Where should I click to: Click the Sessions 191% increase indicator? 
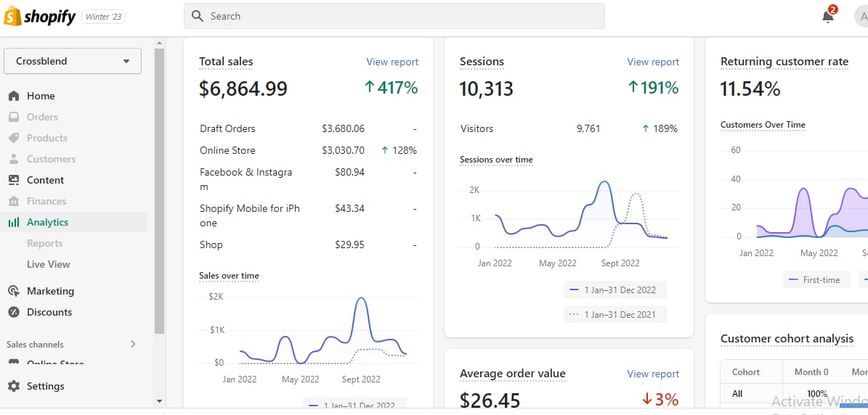[x=653, y=87]
